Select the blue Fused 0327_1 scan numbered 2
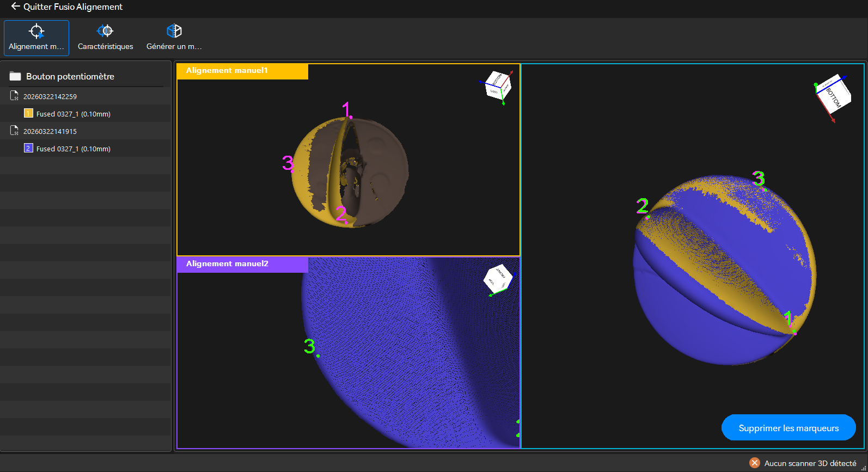The image size is (868, 472). pyautogui.click(x=73, y=149)
